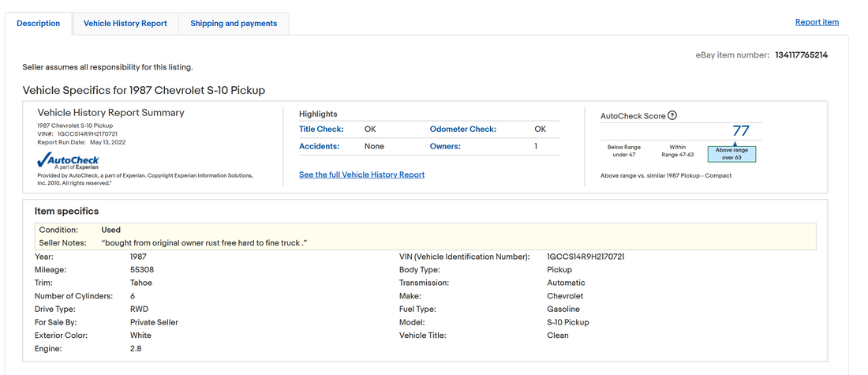Click the Accidents value None
The height and width of the screenshot is (375, 868).
pos(374,147)
